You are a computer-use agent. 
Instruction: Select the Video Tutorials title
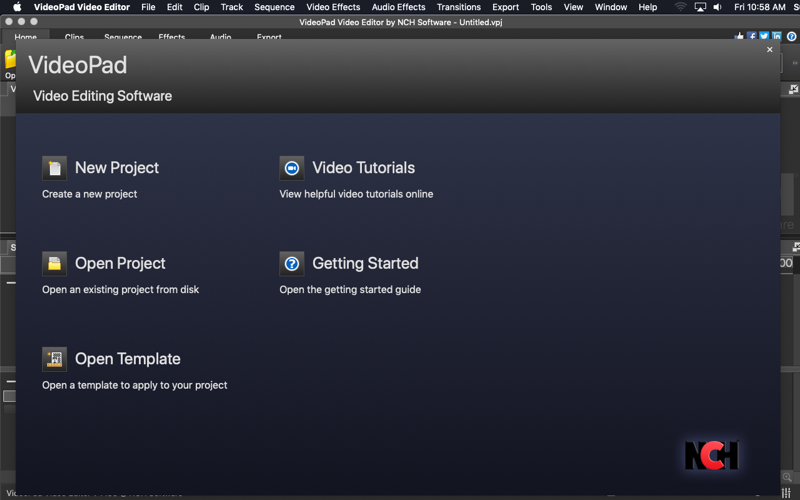point(363,168)
